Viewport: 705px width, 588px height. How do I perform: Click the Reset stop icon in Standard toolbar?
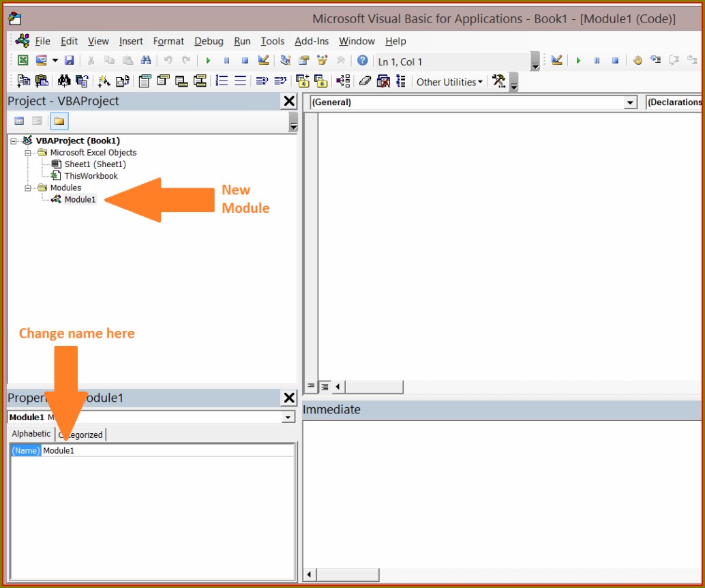[245, 60]
